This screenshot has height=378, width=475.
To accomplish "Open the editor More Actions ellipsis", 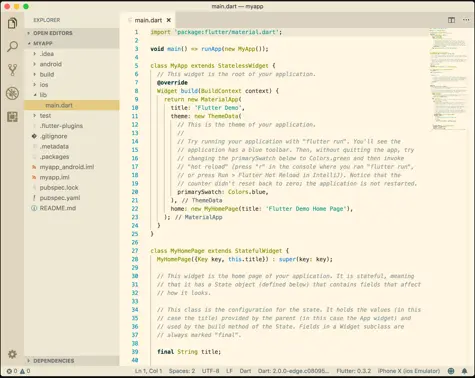I will (466, 20).
